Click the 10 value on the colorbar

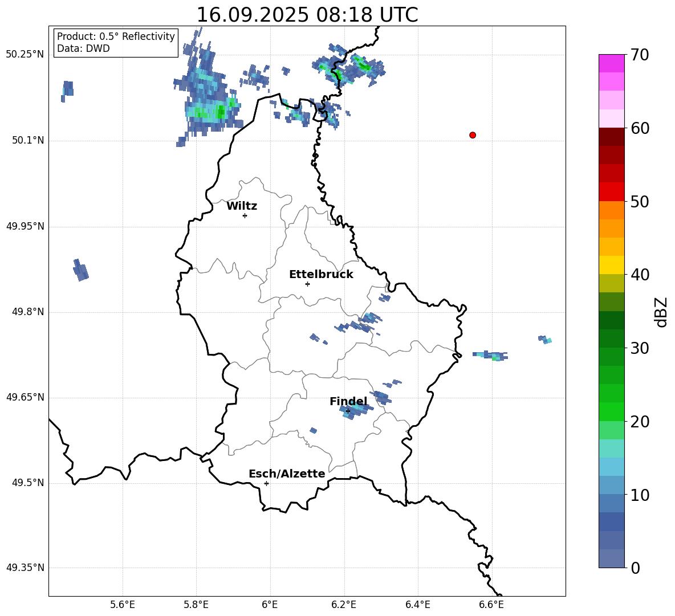(640, 495)
